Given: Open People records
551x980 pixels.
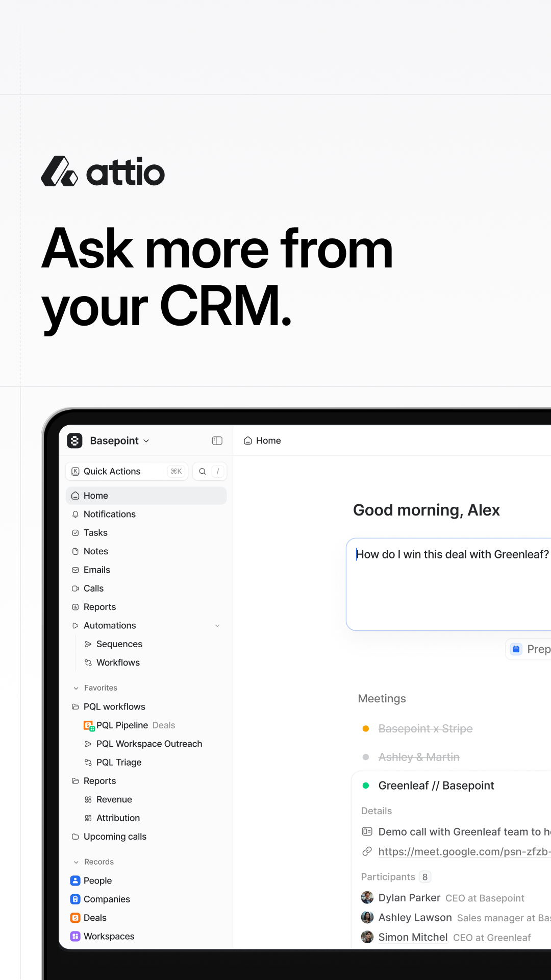Looking at the screenshot, I should [146, 880].
